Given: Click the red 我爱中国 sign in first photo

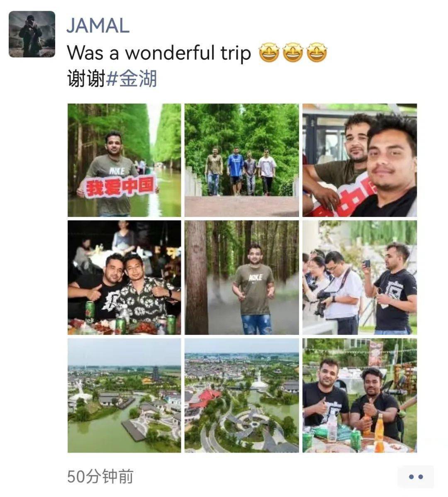Looking at the screenshot, I should pyautogui.click(x=120, y=187).
